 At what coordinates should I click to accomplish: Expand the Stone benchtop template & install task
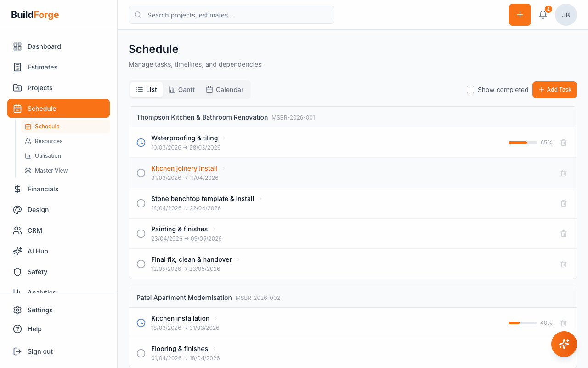(260, 198)
